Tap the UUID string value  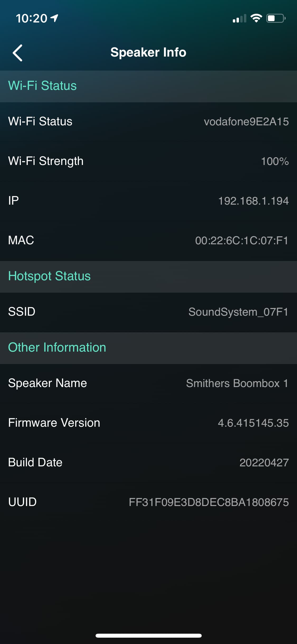pos(209,502)
